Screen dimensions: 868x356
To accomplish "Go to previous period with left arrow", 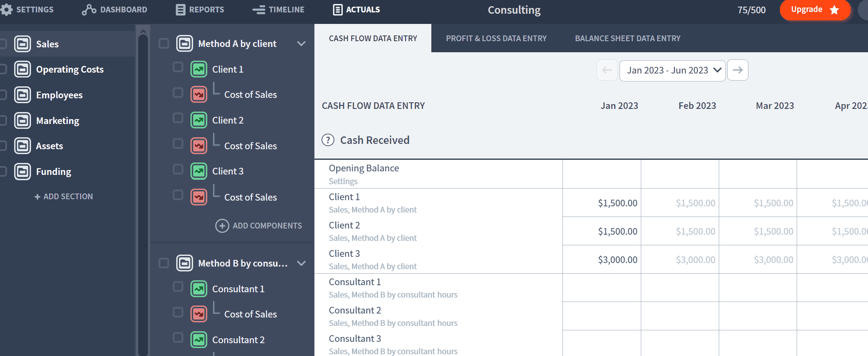I will click(x=607, y=70).
